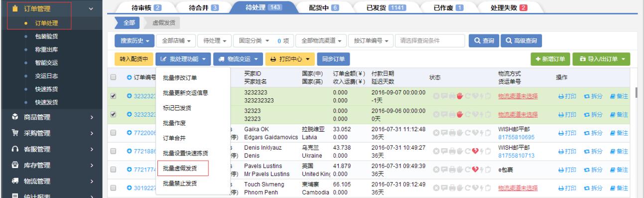Viewport: 644px width, 198px height.
Task: Choose 批量禁止发货 from the menu
Action: point(180,183)
